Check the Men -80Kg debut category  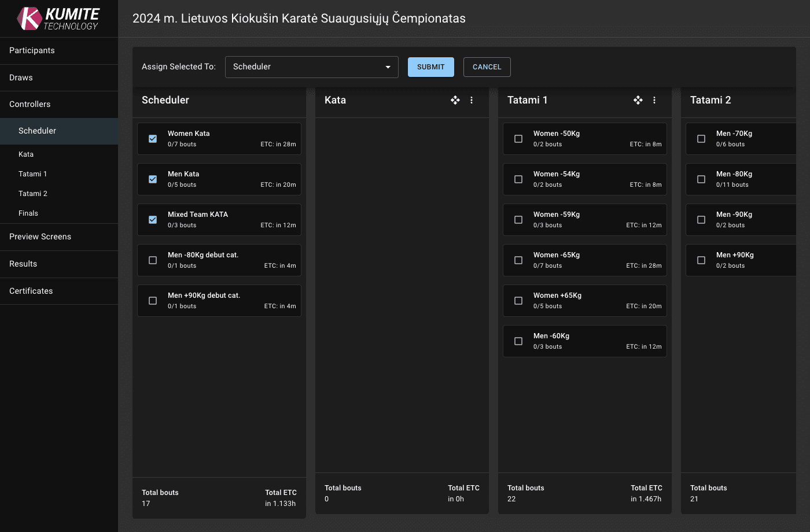tap(153, 260)
